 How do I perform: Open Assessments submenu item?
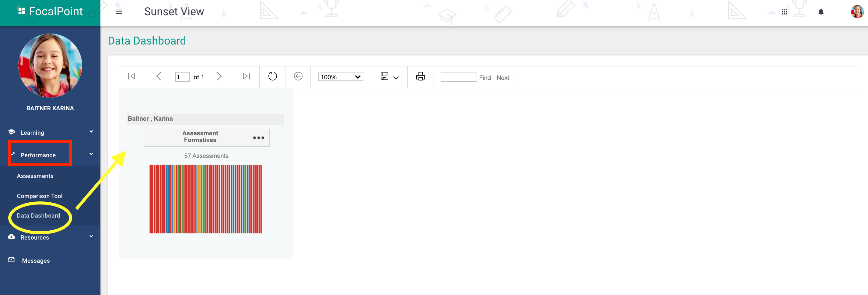[x=35, y=176]
